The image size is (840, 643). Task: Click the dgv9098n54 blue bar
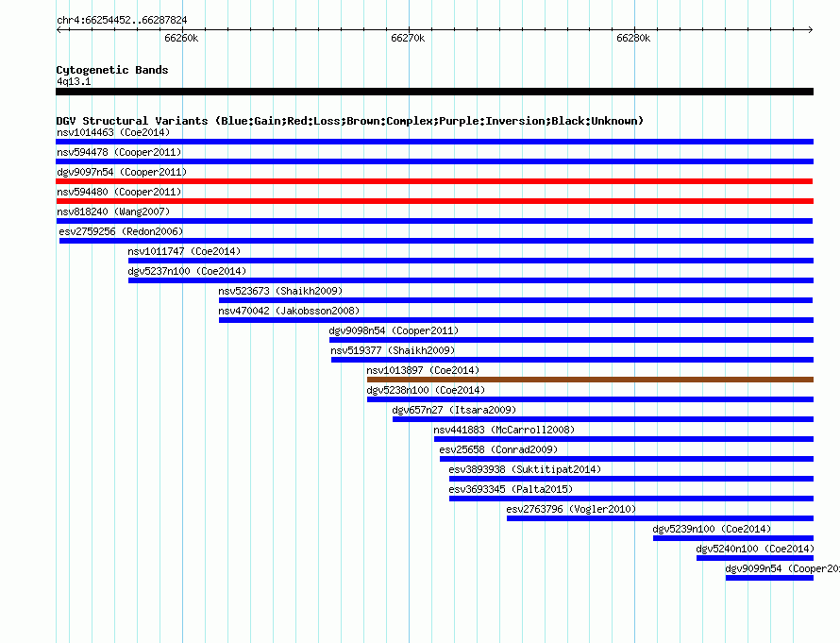[572, 340]
